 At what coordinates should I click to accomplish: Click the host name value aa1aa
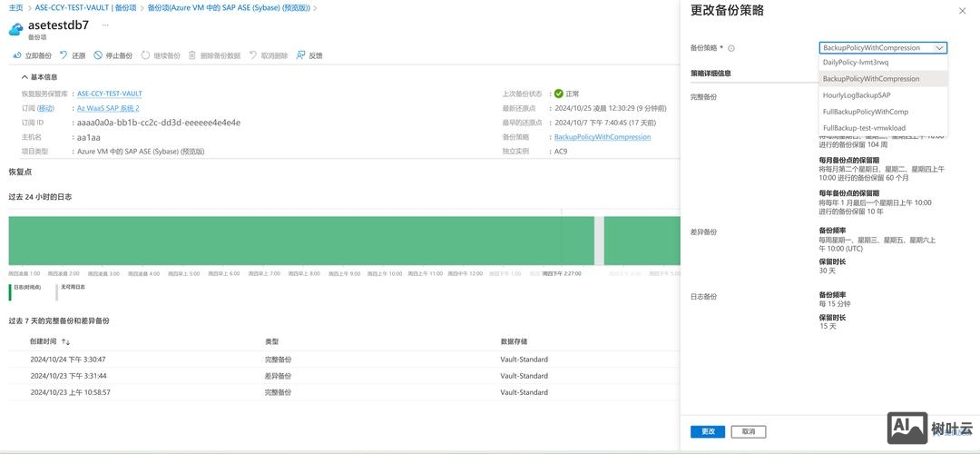89,137
